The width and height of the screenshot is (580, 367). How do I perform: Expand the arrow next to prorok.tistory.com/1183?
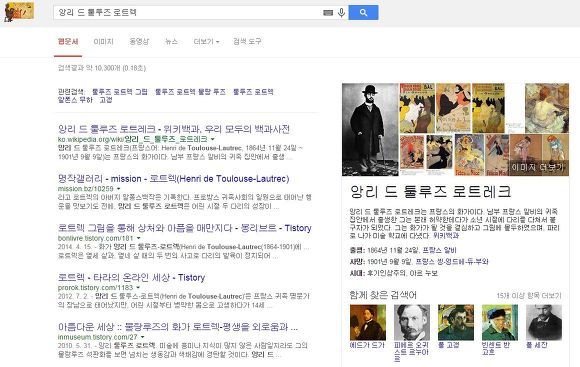pyautogui.click(x=138, y=287)
